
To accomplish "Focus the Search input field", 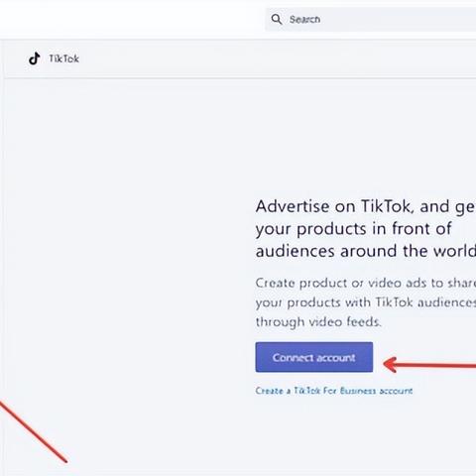I will [371, 19].
